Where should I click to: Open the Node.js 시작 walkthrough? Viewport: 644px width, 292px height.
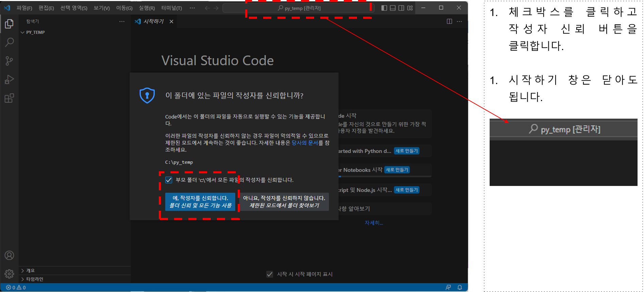click(x=384, y=190)
